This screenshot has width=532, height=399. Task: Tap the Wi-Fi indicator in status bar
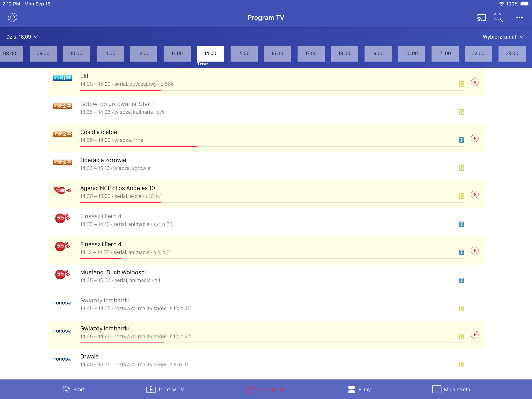501,4
